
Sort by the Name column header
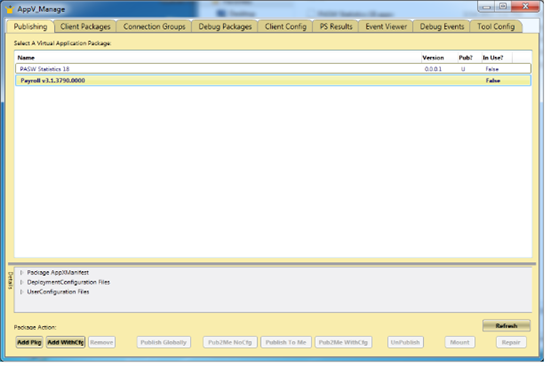click(x=26, y=58)
